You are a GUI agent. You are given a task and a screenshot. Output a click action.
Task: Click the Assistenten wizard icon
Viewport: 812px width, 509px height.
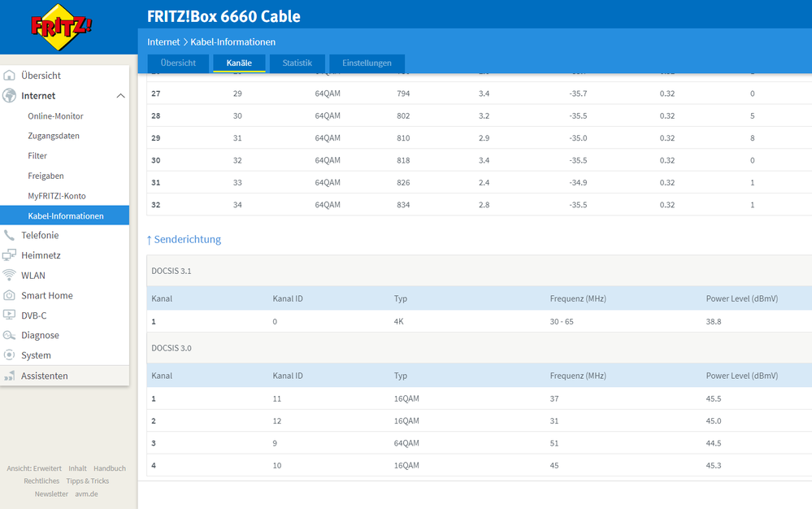click(x=9, y=376)
